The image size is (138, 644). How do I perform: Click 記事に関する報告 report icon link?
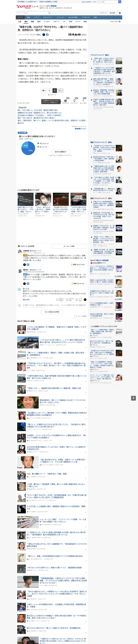click(24, 103)
